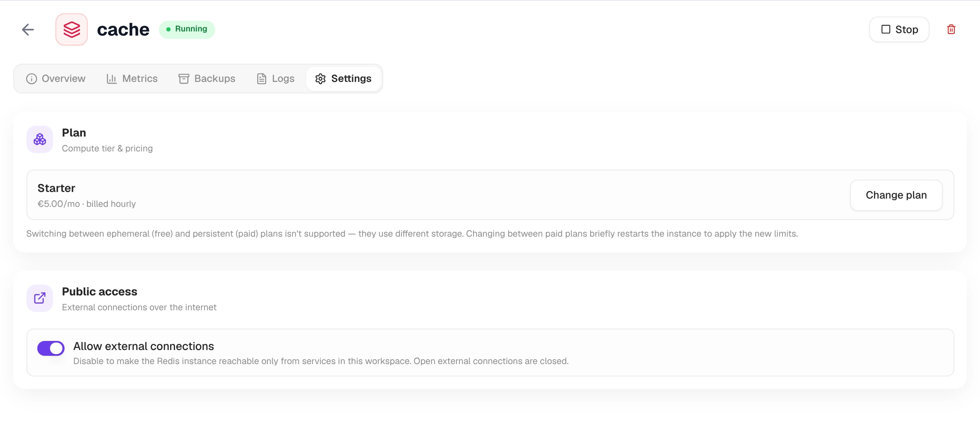Click the red cache stack logo icon
Image resolution: width=980 pixels, height=422 pixels.
pos(72,29)
